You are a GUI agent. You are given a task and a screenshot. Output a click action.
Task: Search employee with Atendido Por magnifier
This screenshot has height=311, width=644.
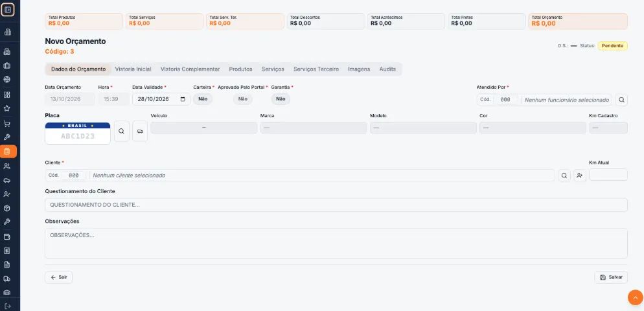click(x=621, y=100)
